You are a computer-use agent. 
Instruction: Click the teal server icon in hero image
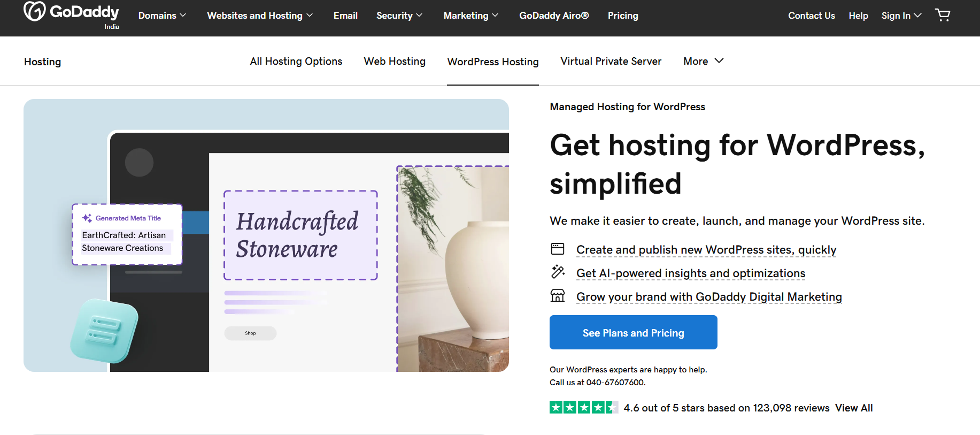(x=104, y=331)
